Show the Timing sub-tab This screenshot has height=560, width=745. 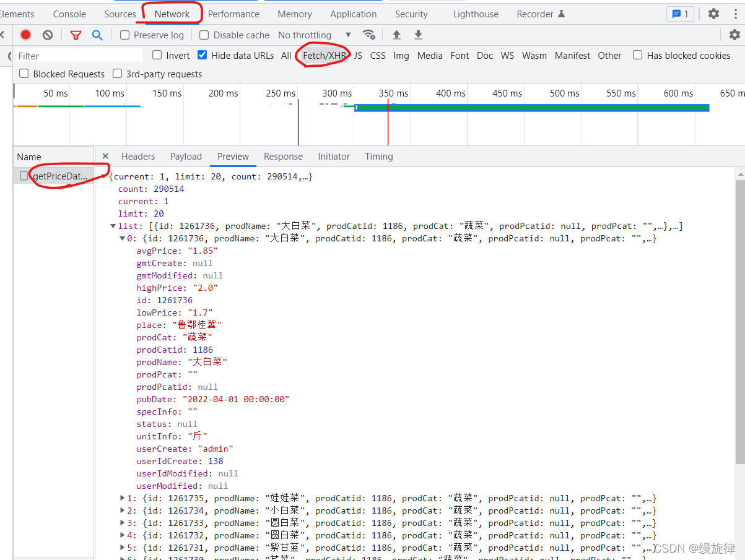click(x=379, y=157)
